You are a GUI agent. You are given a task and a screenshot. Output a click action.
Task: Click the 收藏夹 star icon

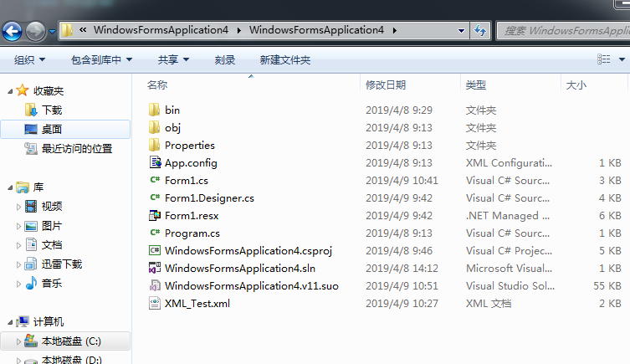click(22, 90)
